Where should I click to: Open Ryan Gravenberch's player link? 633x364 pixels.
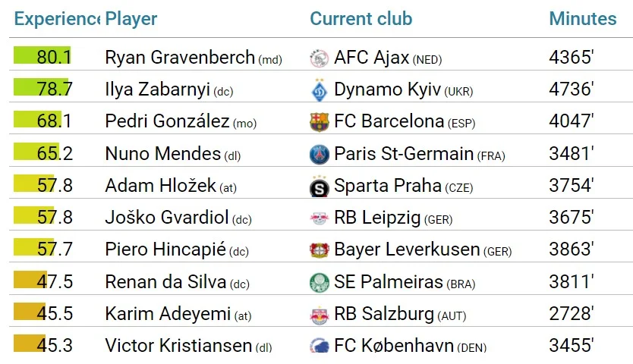[180, 58]
